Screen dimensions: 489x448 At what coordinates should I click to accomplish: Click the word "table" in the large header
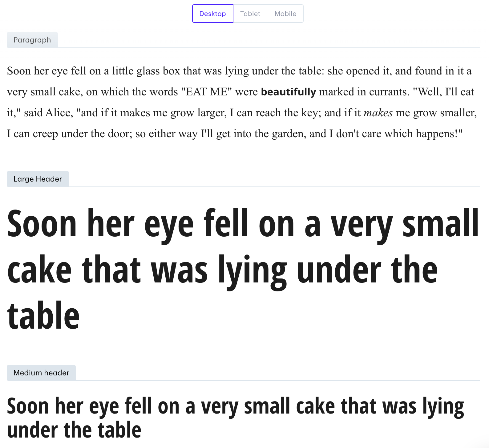click(x=43, y=316)
